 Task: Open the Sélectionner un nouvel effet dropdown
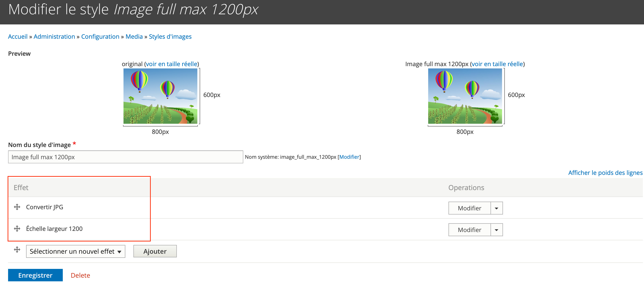75,251
